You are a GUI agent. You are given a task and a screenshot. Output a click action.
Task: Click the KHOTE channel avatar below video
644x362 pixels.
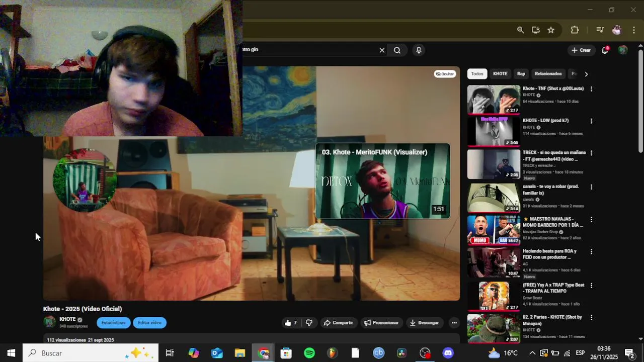pyautogui.click(x=49, y=322)
